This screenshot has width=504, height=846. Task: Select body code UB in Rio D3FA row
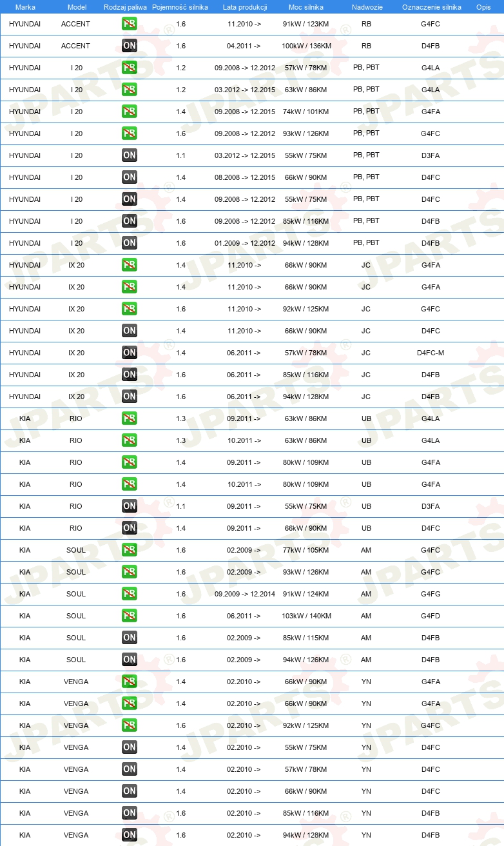366,506
